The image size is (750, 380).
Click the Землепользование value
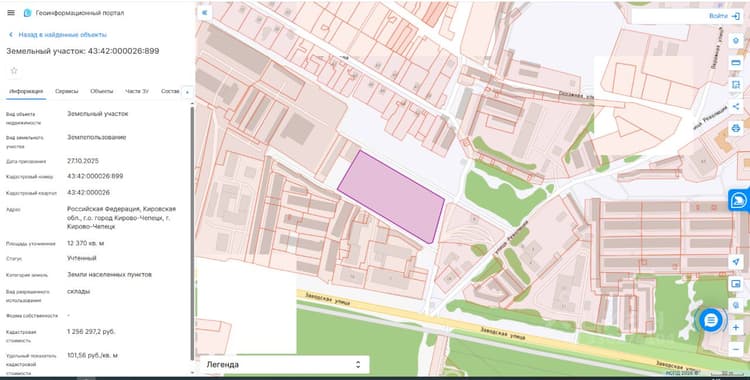pyautogui.click(x=97, y=137)
